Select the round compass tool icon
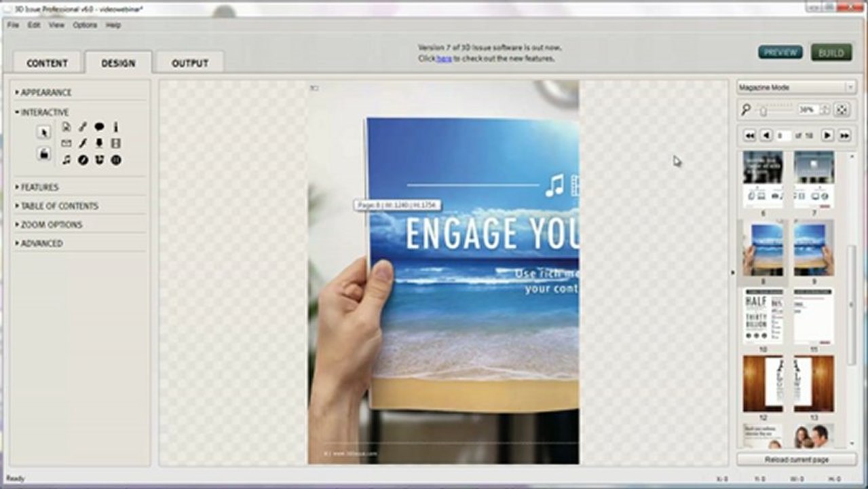 [x=83, y=160]
